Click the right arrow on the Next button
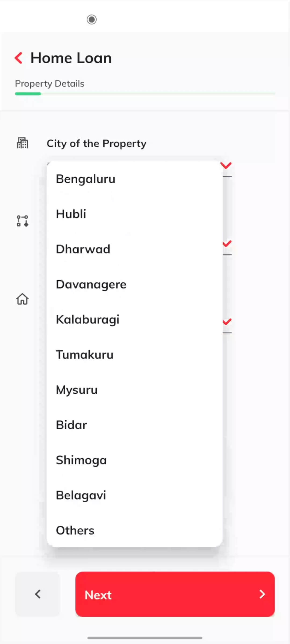Viewport: 290px width, 644px height. click(x=262, y=594)
